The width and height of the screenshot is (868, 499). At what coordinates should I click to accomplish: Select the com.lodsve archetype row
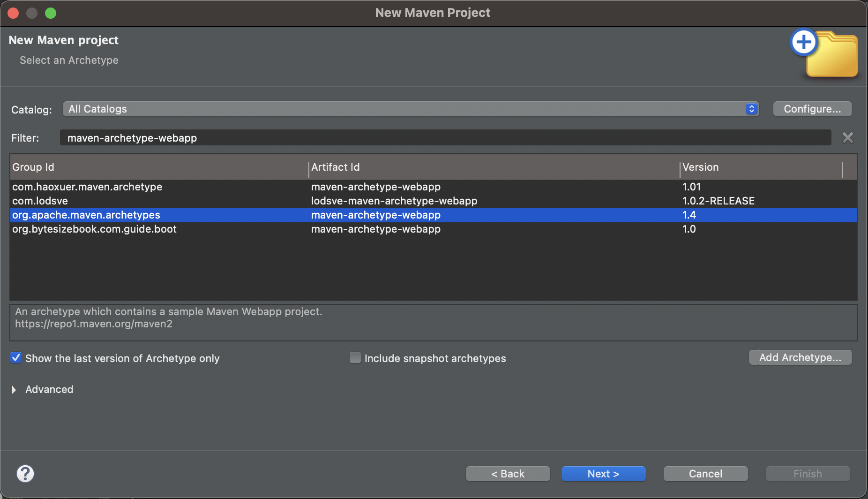tap(434, 201)
